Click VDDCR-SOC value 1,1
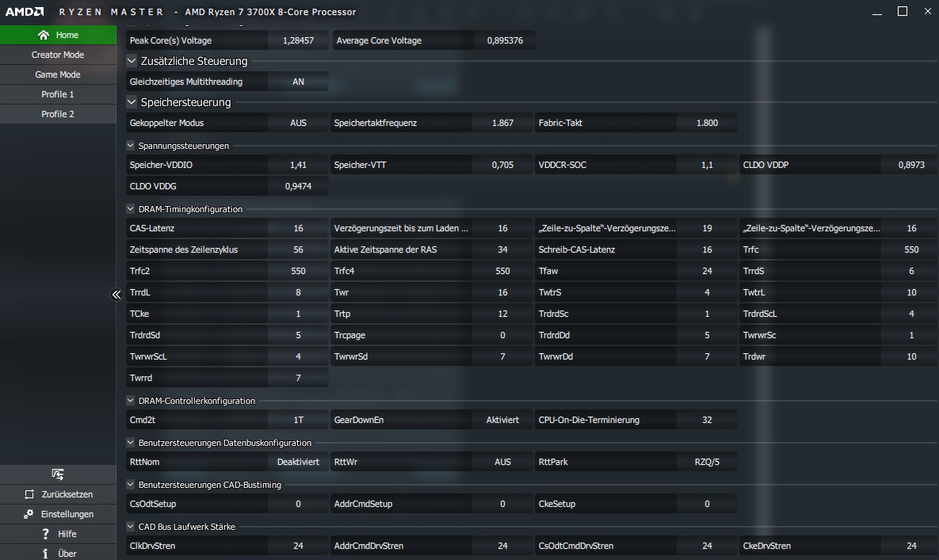The image size is (939, 560). pyautogui.click(x=708, y=165)
